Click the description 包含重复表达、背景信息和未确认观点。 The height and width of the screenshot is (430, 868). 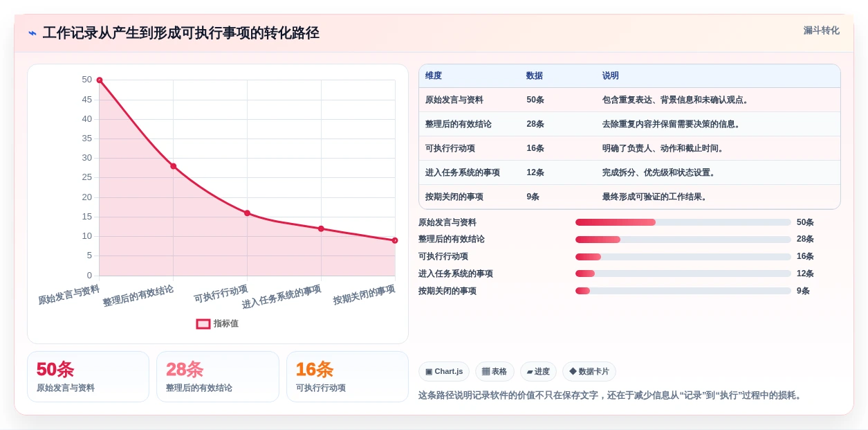[677, 100]
